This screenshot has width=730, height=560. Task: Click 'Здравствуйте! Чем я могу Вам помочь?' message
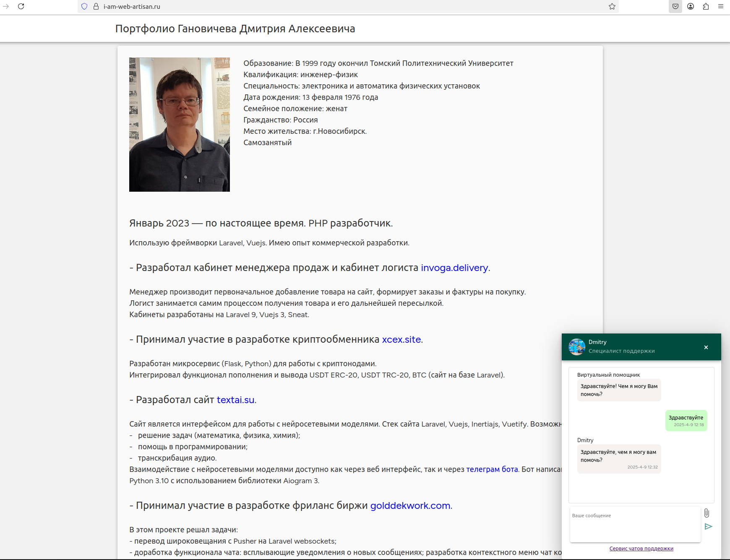(x=619, y=390)
